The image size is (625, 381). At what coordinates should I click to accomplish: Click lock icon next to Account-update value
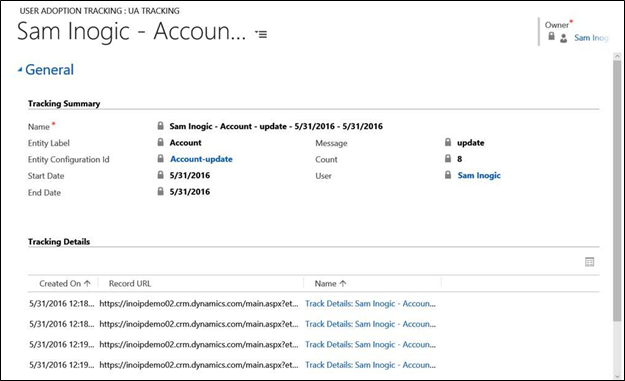pyautogui.click(x=160, y=159)
